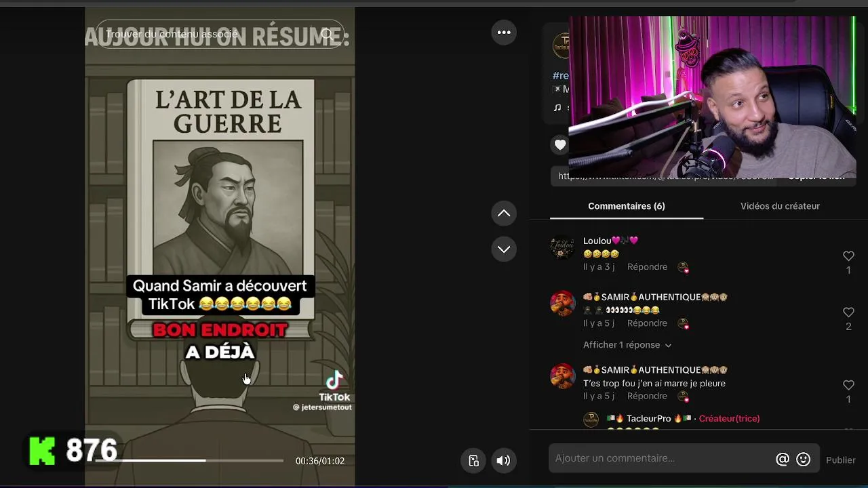Click the 'Créateur(trice)' label
The image size is (868, 488).
(x=729, y=419)
